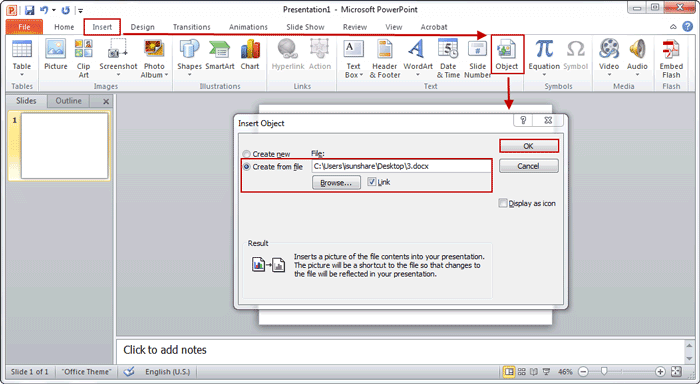
Task: Start Slide Show from status bar
Action: coord(546,371)
